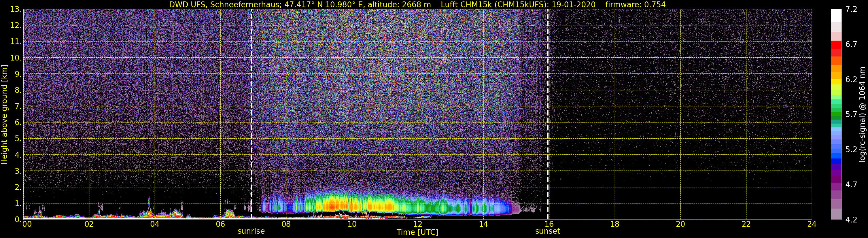Click the 22 tick on the time axis
This screenshot has width=868, height=238.
pyautogui.click(x=746, y=224)
